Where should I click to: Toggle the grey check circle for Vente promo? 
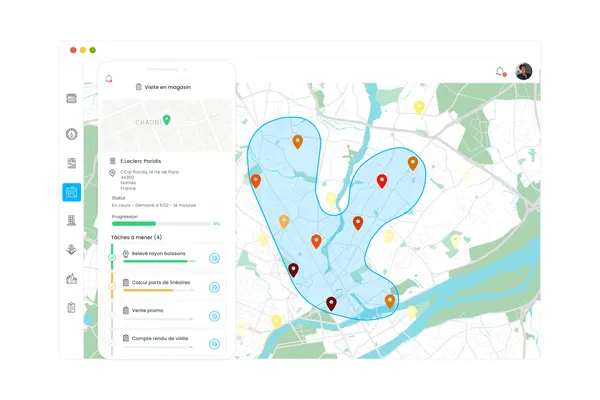(x=112, y=315)
